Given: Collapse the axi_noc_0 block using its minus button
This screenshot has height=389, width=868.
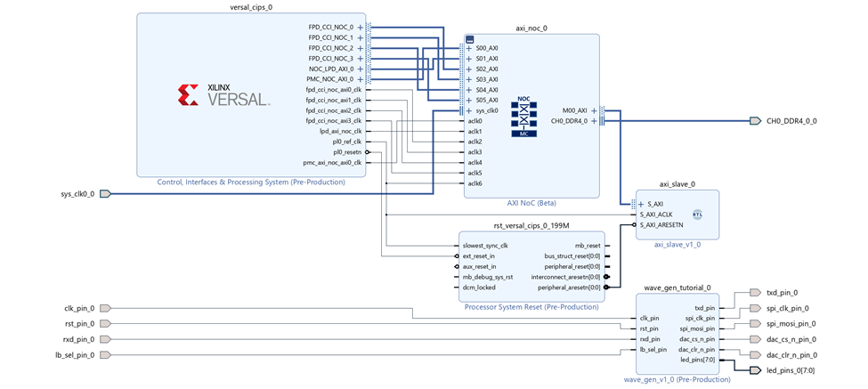Looking at the screenshot, I should click(470, 39).
